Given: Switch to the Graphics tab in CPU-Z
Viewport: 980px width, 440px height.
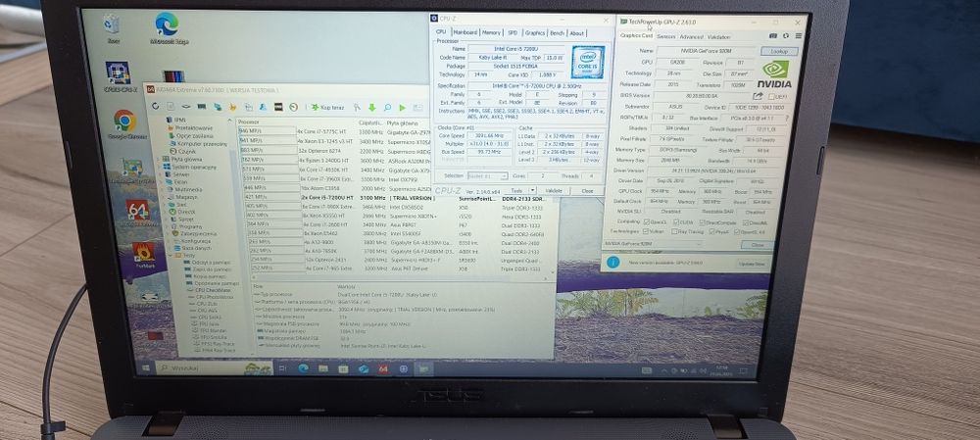Looking at the screenshot, I should click(x=535, y=33).
